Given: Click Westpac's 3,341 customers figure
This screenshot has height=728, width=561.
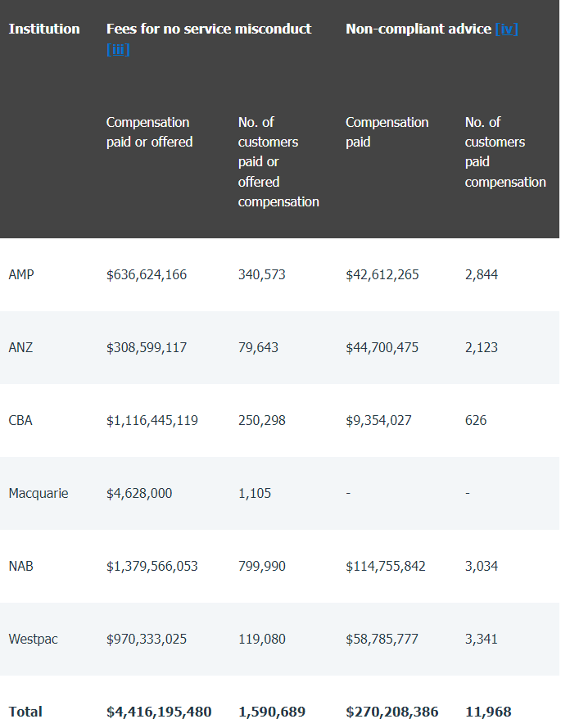Looking at the screenshot, I should (482, 640).
